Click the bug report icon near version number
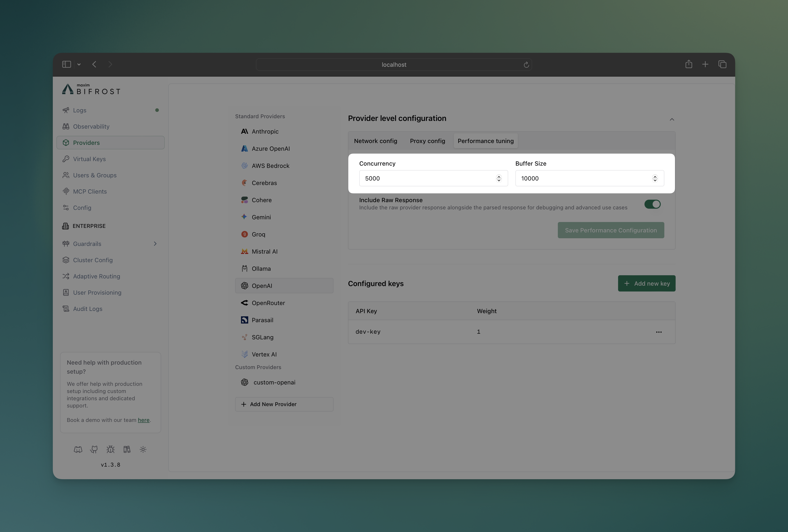 110,449
